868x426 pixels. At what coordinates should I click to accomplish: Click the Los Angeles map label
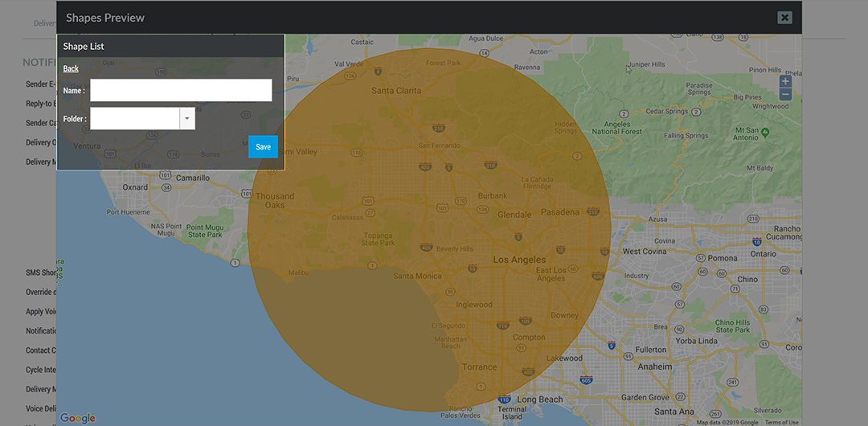(518, 260)
